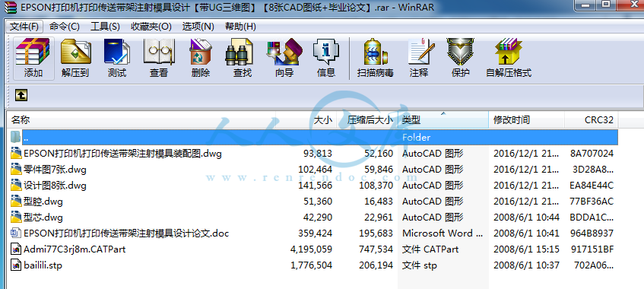Click the Folder type cell in ".." row

(x=416, y=137)
